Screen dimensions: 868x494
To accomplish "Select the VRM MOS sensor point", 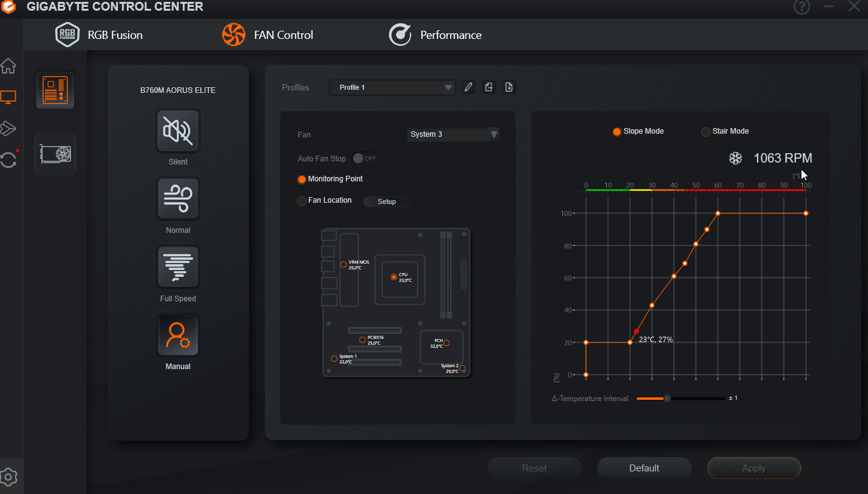I will [343, 264].
